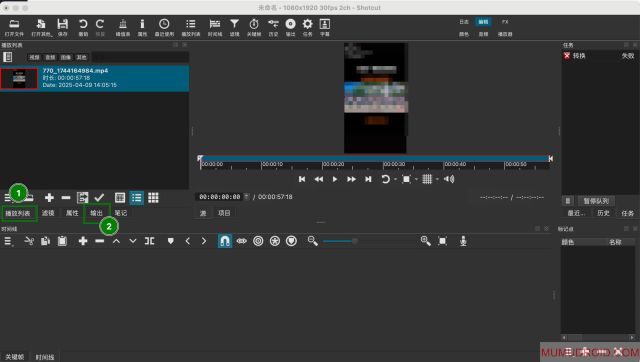This screenshot has width=640, height=362.
Task: Click the timeline Cut scissors icon
Action: point(29,241)
